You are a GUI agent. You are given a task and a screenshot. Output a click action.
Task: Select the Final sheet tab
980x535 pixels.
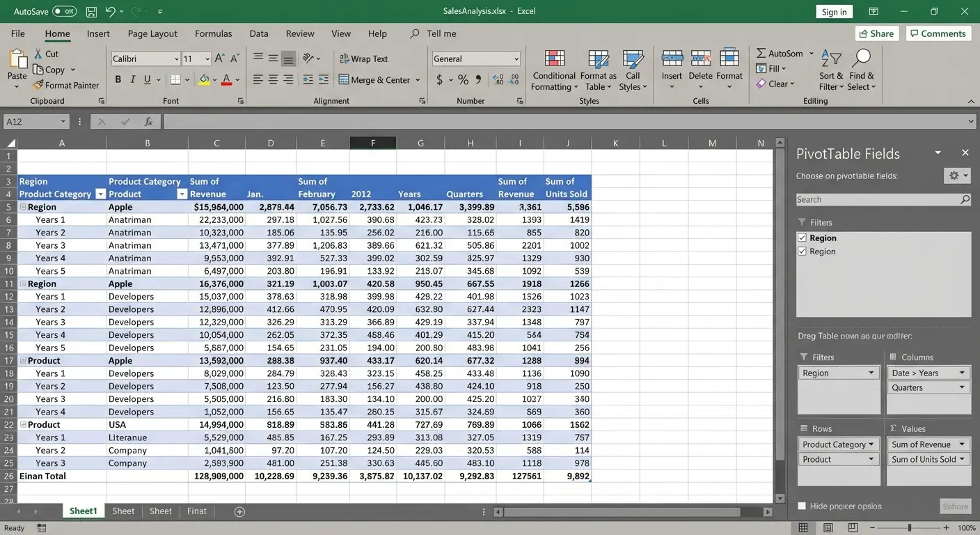click(196, 511)
